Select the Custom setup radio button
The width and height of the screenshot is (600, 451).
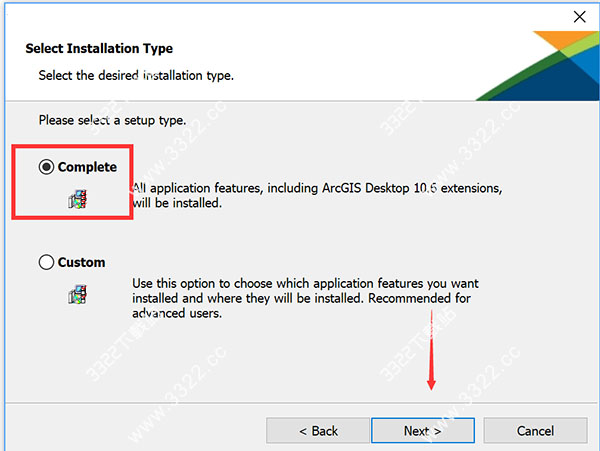coord(46,262)
